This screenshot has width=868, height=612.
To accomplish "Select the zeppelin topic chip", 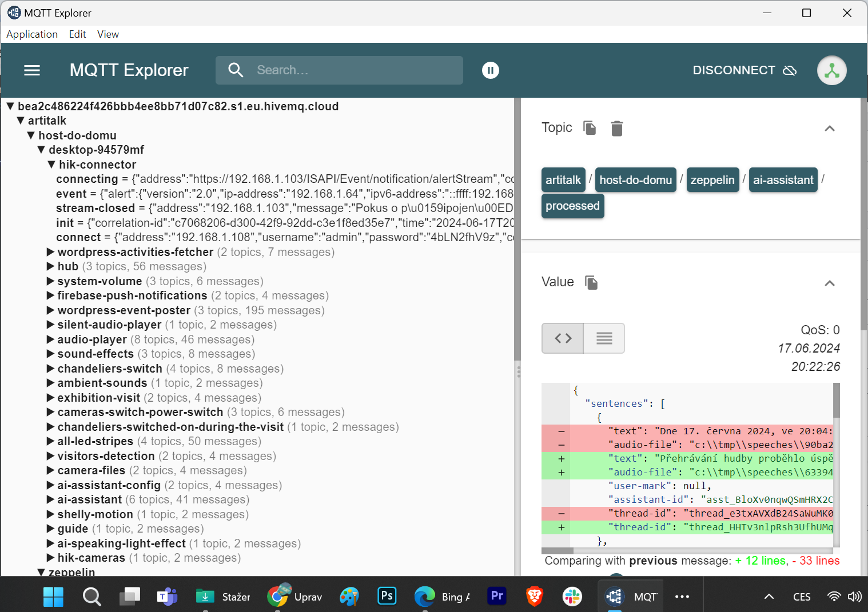I will [x=712, y=180].
